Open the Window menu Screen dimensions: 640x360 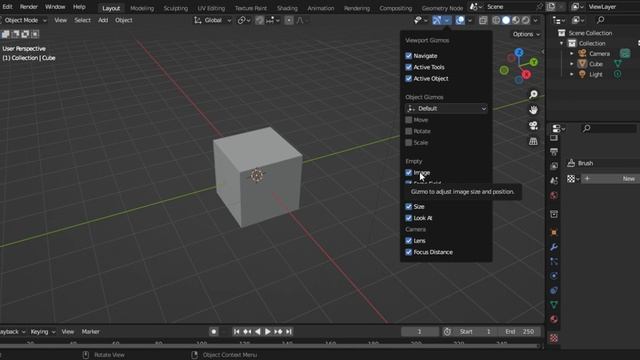(x=55, y=7)
